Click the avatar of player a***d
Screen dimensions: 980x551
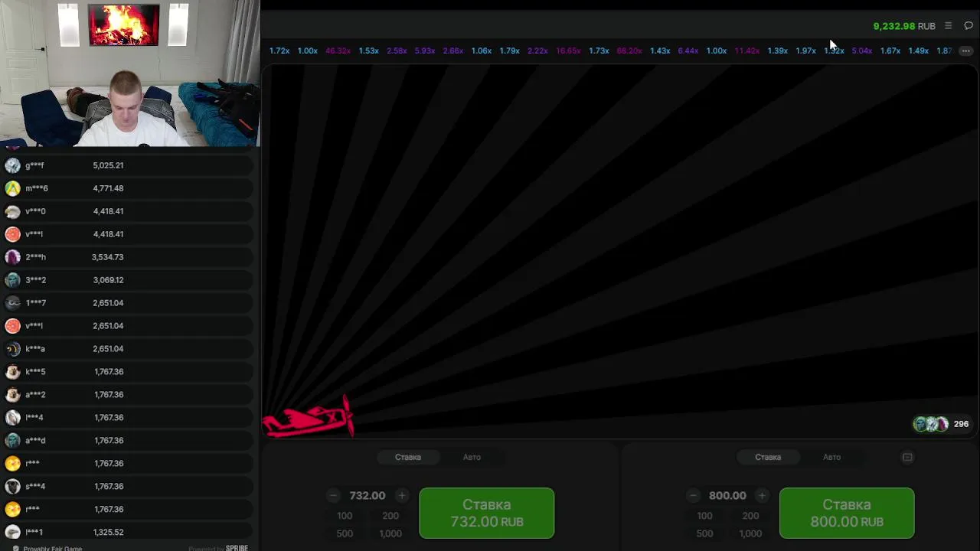coord(13,441)
